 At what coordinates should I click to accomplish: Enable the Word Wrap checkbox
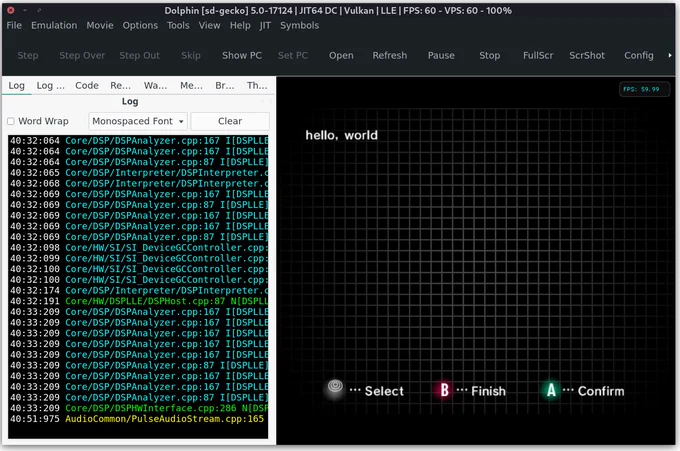click(11, 121)
